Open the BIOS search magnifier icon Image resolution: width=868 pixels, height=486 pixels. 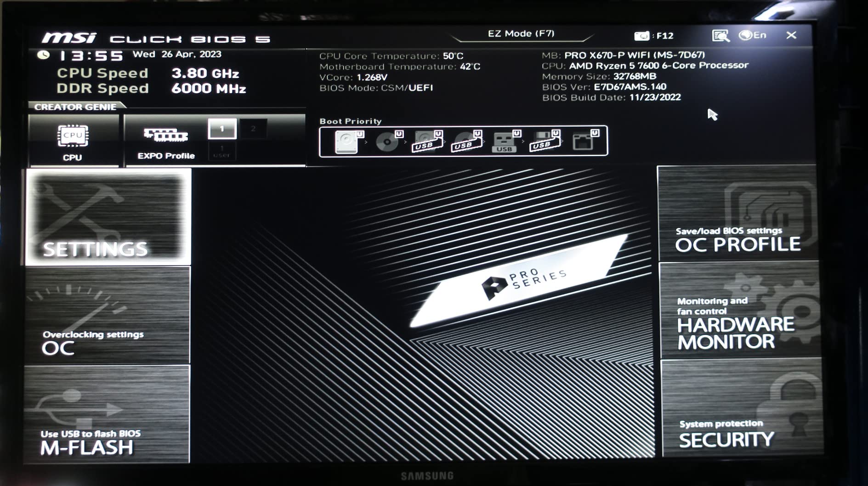pyautogui.click(x=720, y=36)
